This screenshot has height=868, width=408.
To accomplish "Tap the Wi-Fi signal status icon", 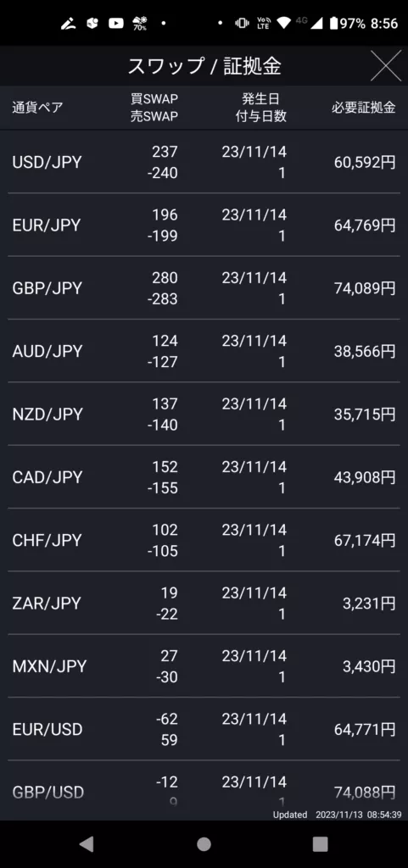I will [x=284, y=23].
